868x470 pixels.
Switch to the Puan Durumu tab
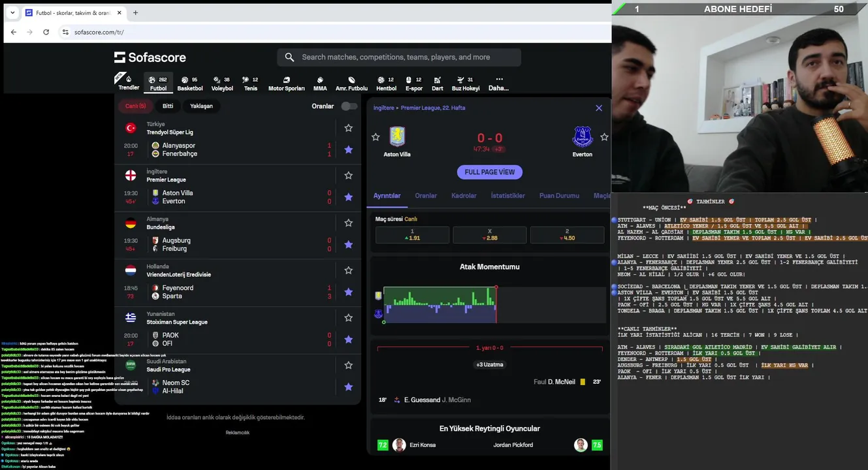click(559, 196)
